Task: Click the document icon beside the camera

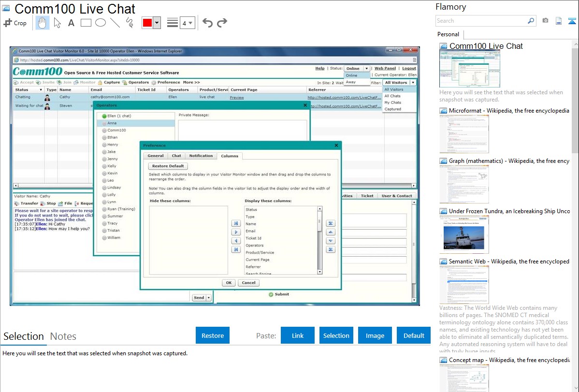Action: click(x=559, y=21)
